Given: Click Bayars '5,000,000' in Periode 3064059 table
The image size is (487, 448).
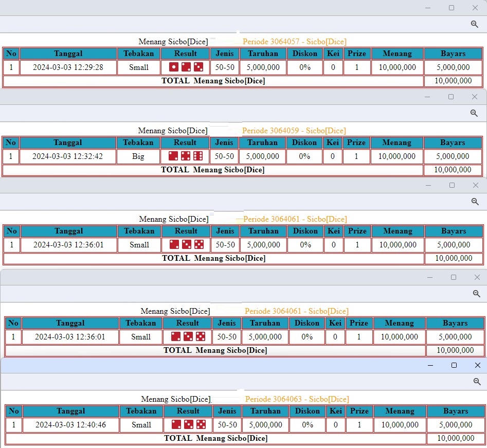Looking at the screenshot, I should point(453,156).
